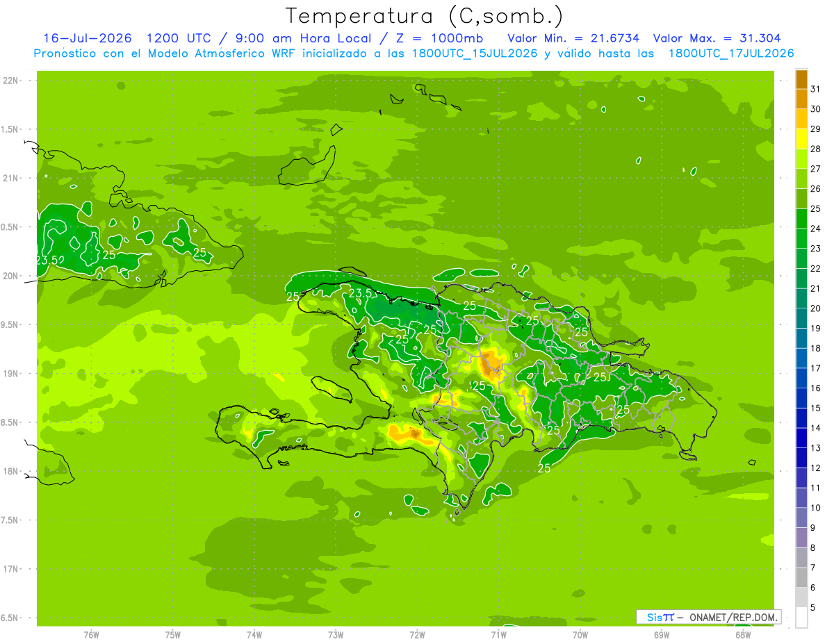Pick the green band between 24 and 25
The image size is (834, 644).
(x=801, y=219)
